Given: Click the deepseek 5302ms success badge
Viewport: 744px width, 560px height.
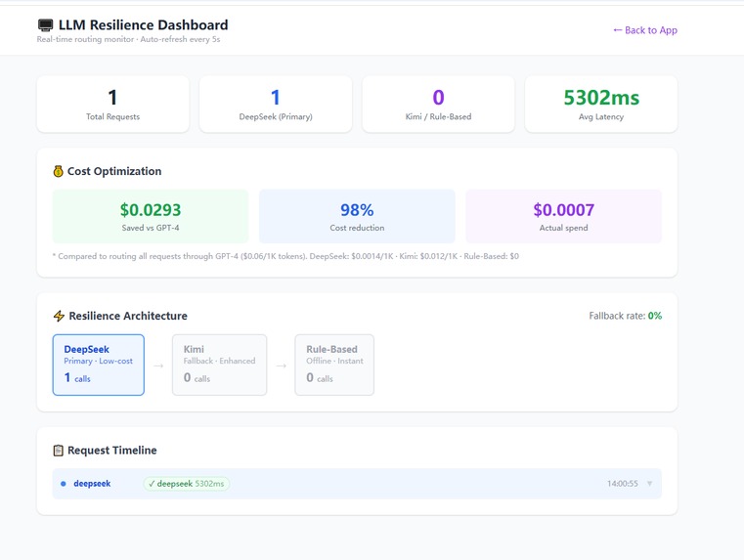Looking at the screenshot, I should pos(187,484).
